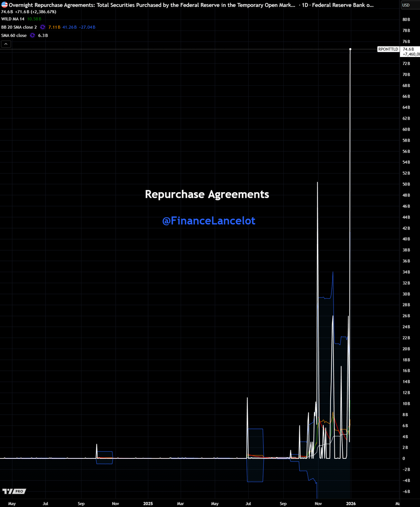The image size is (420, 507).
Task: Select the SMA 60 close indicator legend
Action: click(x=14, y=35)
